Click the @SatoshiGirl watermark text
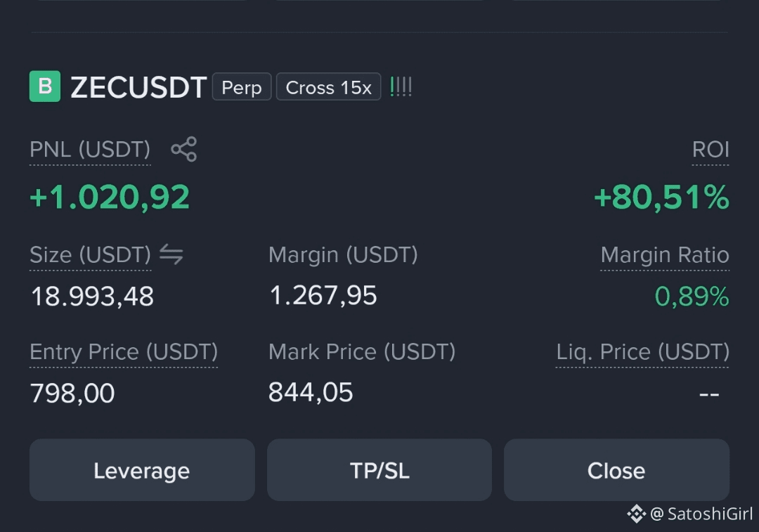 701,514
